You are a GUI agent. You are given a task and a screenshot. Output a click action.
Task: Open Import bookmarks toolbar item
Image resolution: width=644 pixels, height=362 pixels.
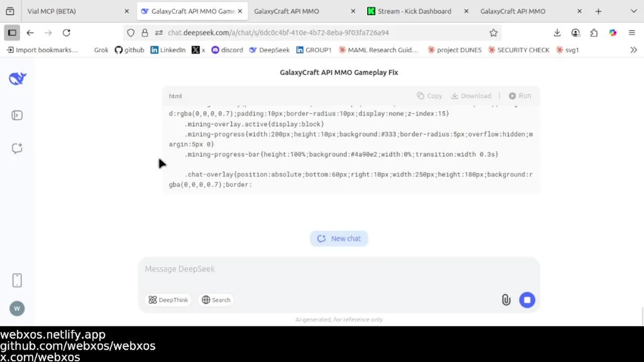(x=42, y=50)
